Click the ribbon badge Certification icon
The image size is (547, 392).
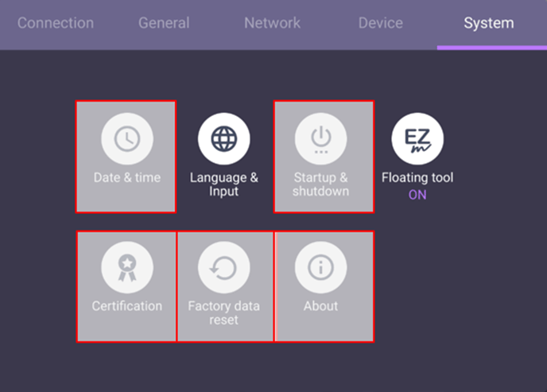tap(126, 268)
